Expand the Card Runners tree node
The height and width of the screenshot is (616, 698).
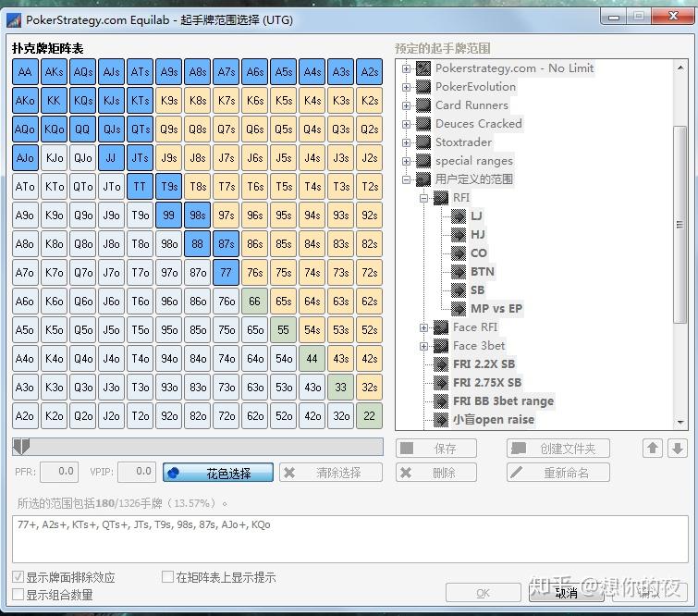[406, 105]
